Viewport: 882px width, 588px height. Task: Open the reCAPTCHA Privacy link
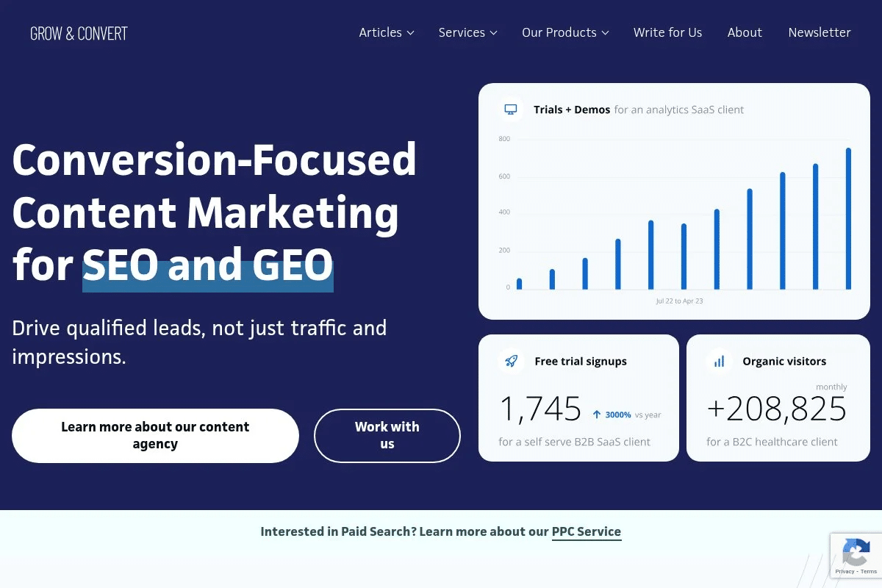click(x=845, y=571)
